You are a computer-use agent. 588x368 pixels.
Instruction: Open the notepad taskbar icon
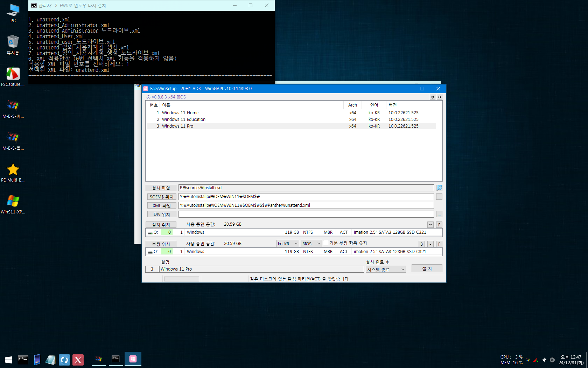50,360
